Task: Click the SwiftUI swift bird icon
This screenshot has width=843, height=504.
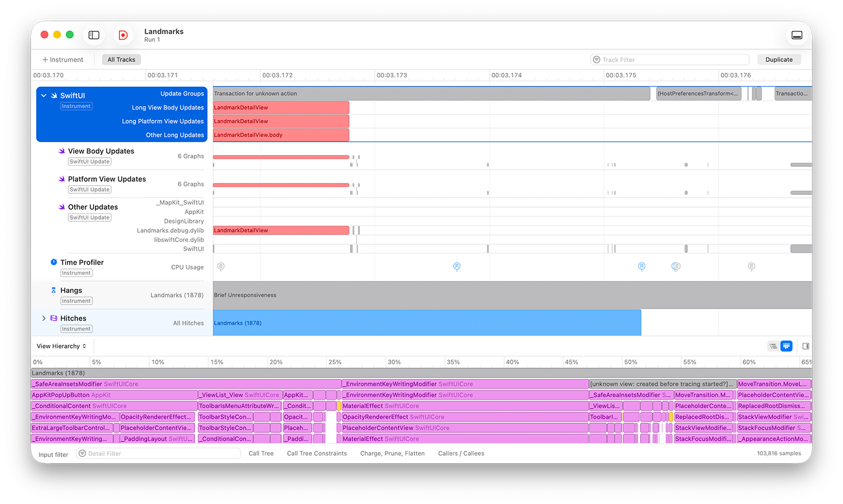Action: (54, 96)
